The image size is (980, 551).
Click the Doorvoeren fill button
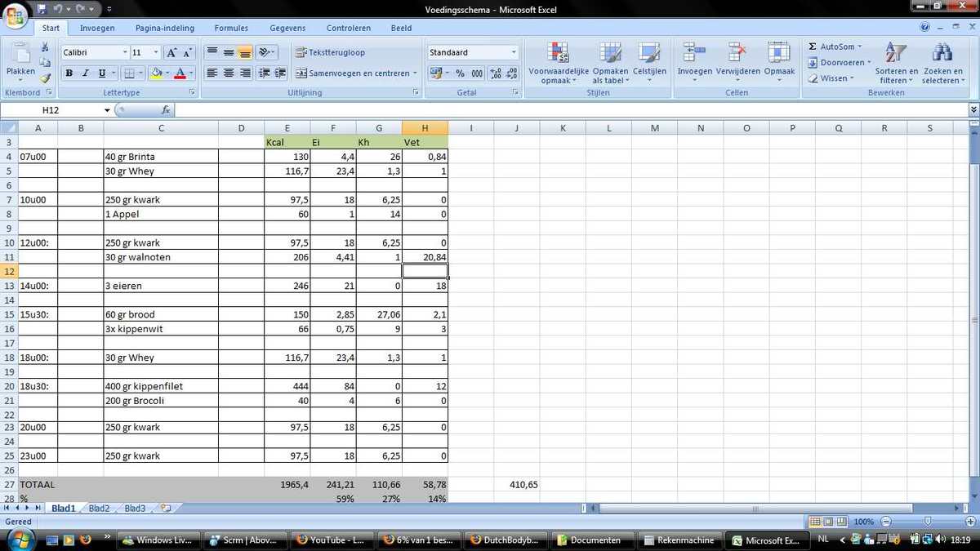(x=839, y=63)
